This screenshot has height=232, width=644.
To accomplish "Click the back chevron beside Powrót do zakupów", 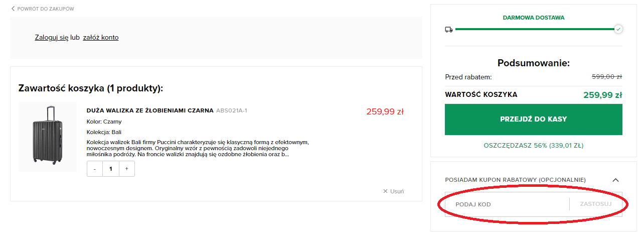I will pyautogui.click(x=13, y=9).
